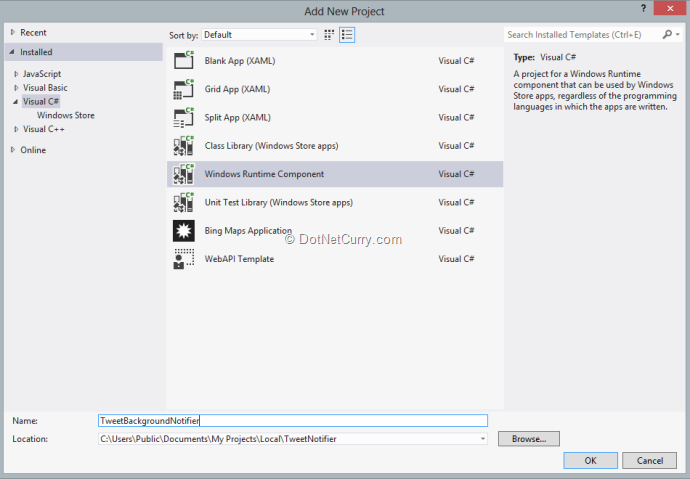The width and height of the screenshot is (690, 479).
Task: Click the Bing Maps Application icon
Action: [184, 230]
